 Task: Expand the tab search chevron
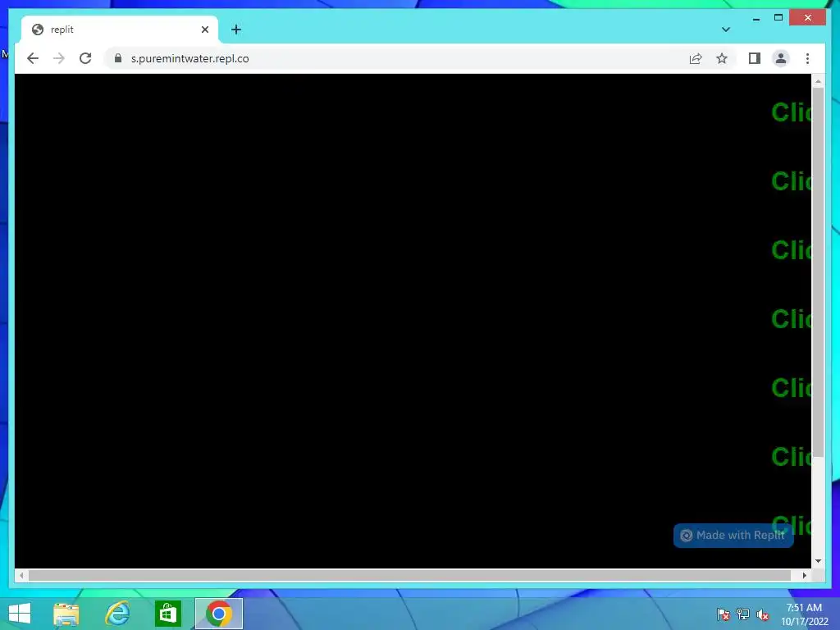click(726, 30)
